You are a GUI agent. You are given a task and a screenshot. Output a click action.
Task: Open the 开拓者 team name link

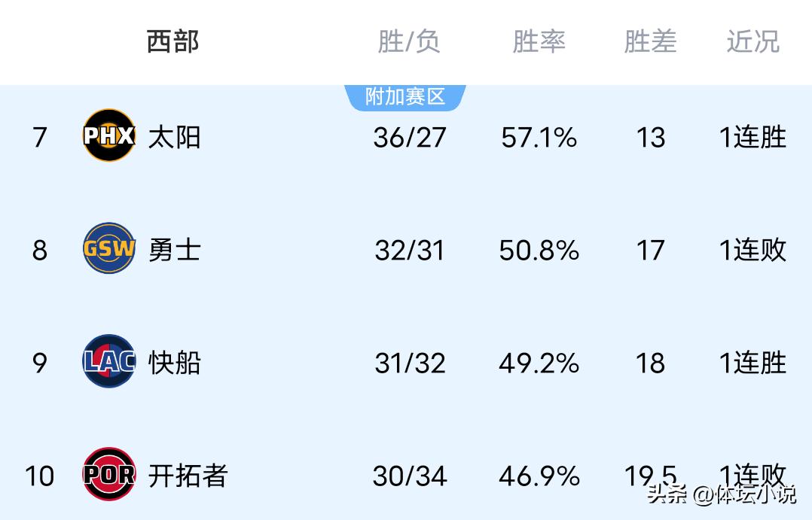[x=188, y=476]
